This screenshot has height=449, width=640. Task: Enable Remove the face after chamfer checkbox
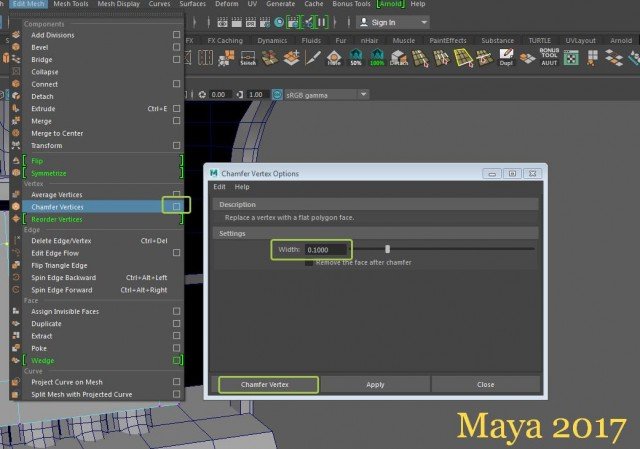309,262
